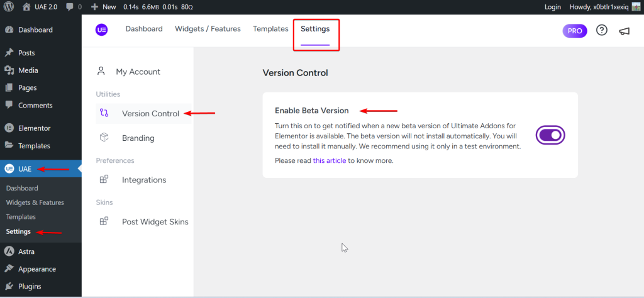Open Branding settings item
This screenshot has height=298, width=644.
[x=138, y=138]
